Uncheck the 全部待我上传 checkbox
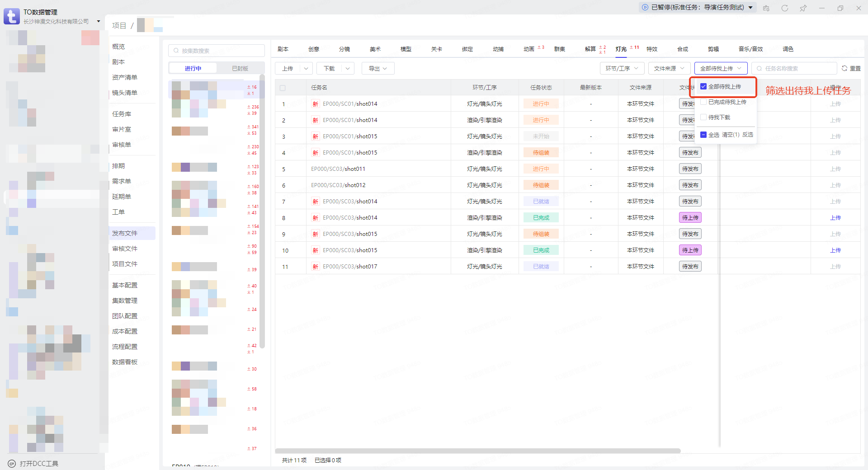Image resolution: width=868 pixels, height=470 pixels. tap(703, 86)
